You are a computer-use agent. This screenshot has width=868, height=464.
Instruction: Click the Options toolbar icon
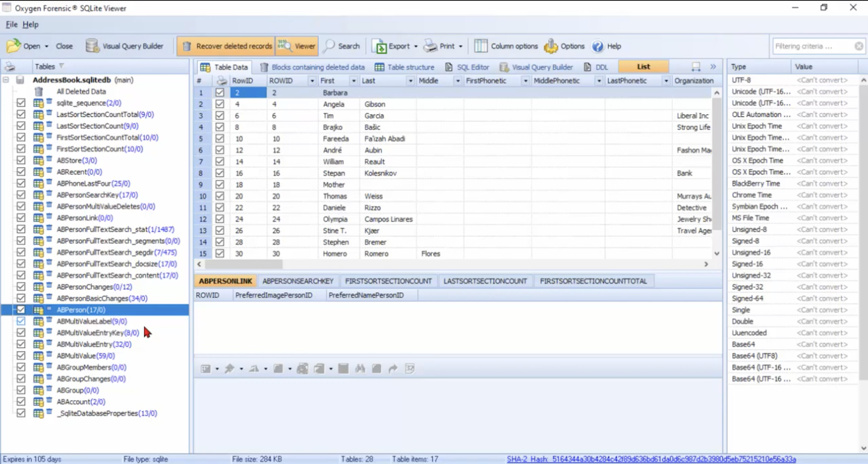551,46
